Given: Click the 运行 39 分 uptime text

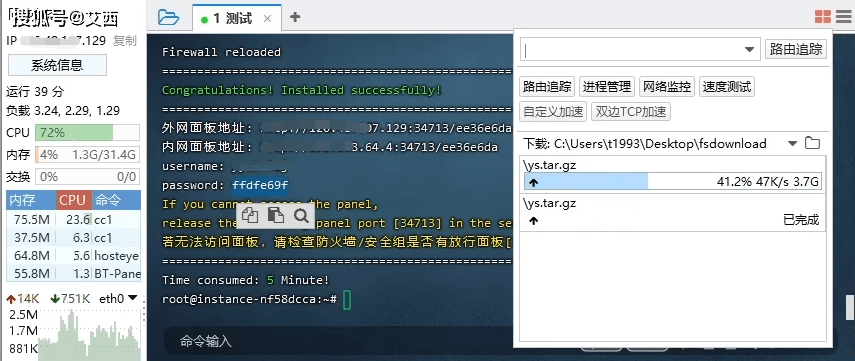Looking at the screenshot, I should click(x=35, y=92).
